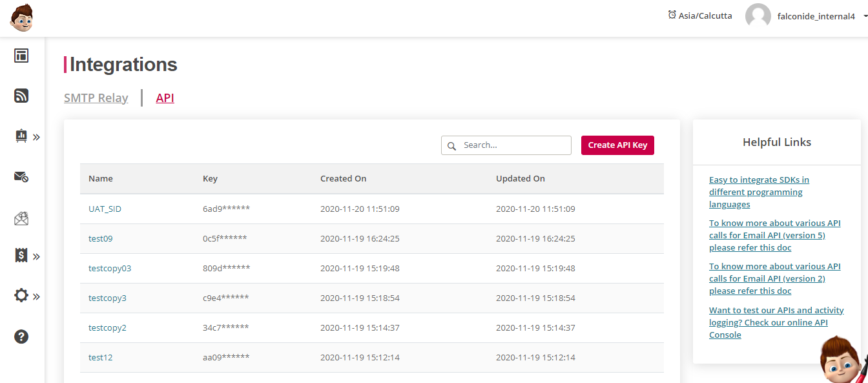This screenshot has height=383, width=868.
Task: Click the Created On column header
Action: 343,178
